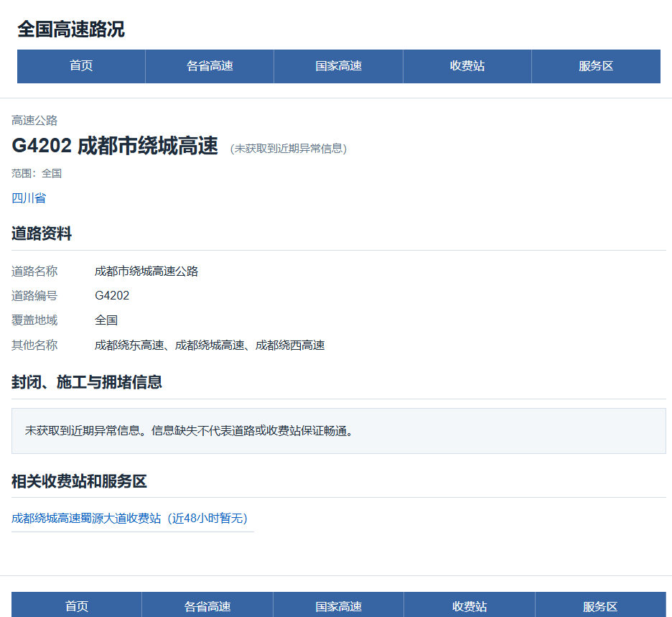Open the 四川省 province link
The image size is (672, 617).
point(29,198)
